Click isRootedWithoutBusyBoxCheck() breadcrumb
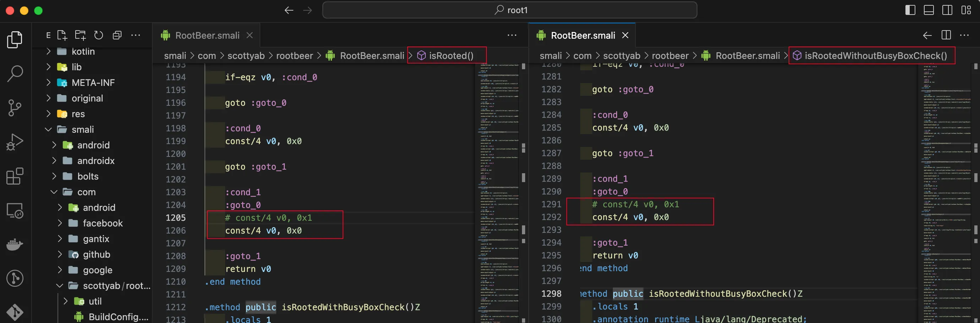 coord(875,56)
